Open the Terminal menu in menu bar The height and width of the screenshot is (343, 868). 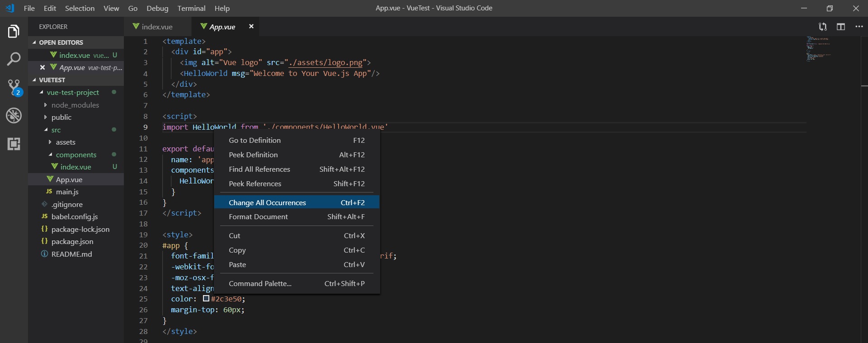(191, 8)
